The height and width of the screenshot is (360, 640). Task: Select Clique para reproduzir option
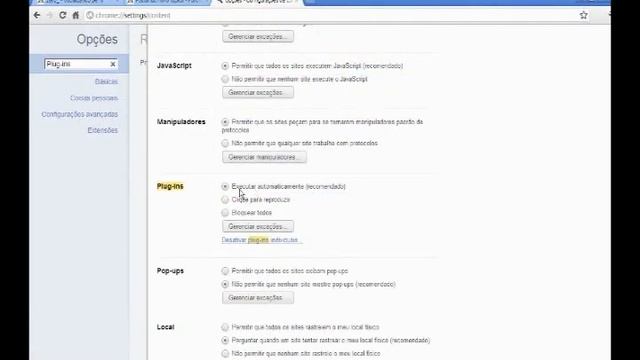[225, 200]
